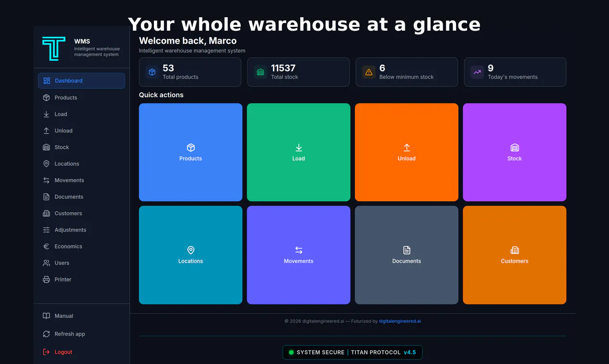Click the SYSTEM SECURE status badge text
Viewport: 609px width, 364px height.
pos(320,353)
